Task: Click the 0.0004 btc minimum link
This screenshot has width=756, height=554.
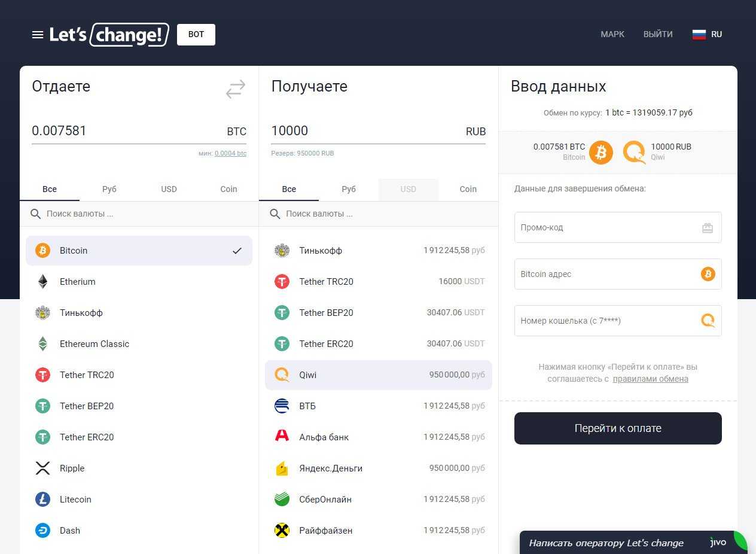Action: (230, 154)
